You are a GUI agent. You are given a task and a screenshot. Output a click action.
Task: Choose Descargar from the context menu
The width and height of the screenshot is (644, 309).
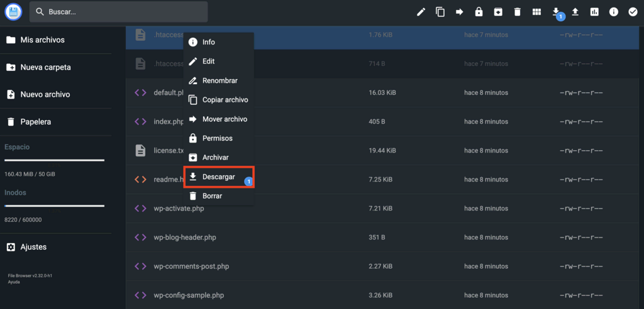(218, 177)
